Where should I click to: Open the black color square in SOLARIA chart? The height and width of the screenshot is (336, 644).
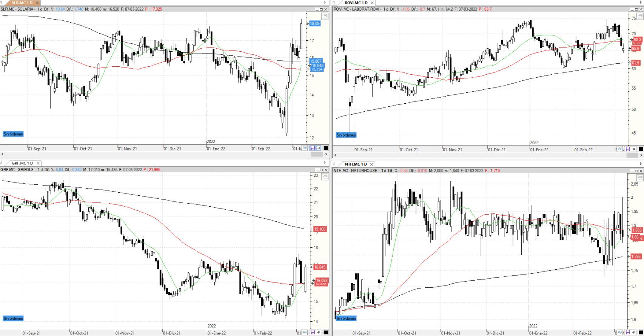coord(326,148)
